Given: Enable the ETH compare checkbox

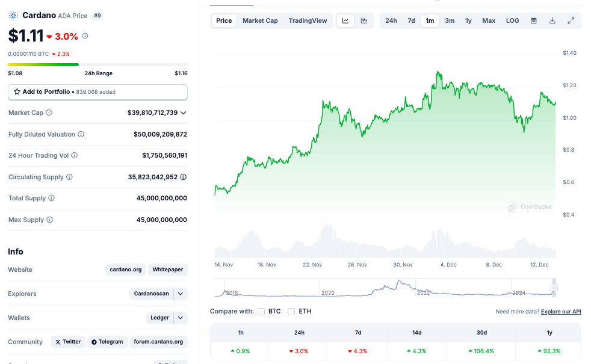Looking at the screenshot, I should [291, 312].
